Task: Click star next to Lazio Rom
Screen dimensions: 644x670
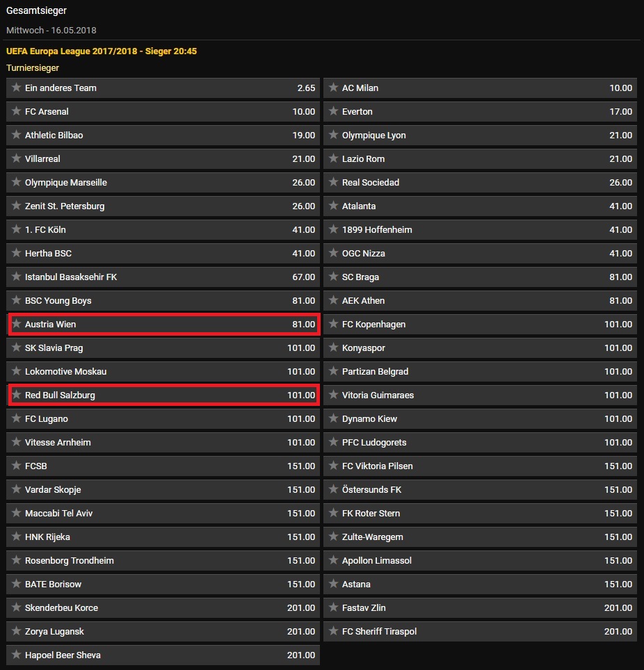Action: point(334,158)
